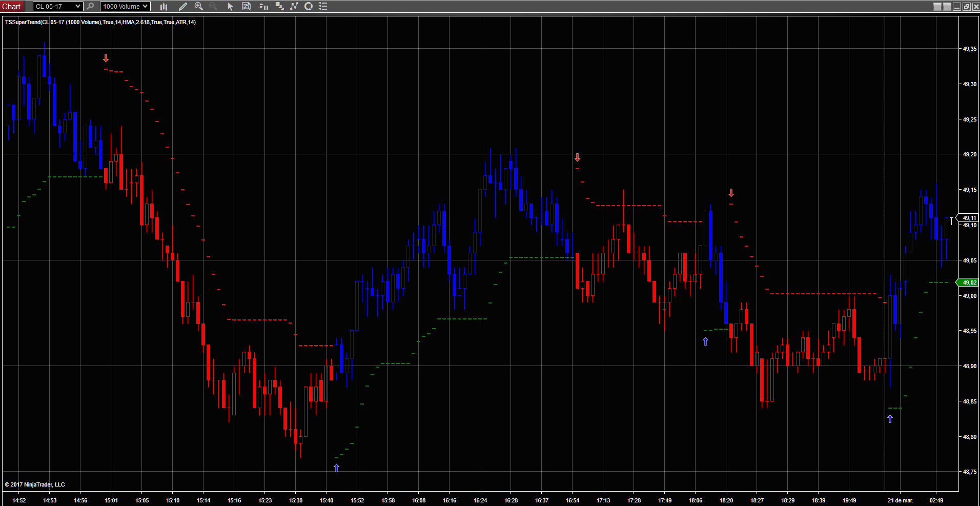980x506 pixels.
Task: Search instrument with magnifier icon
Action: point(91,7)
